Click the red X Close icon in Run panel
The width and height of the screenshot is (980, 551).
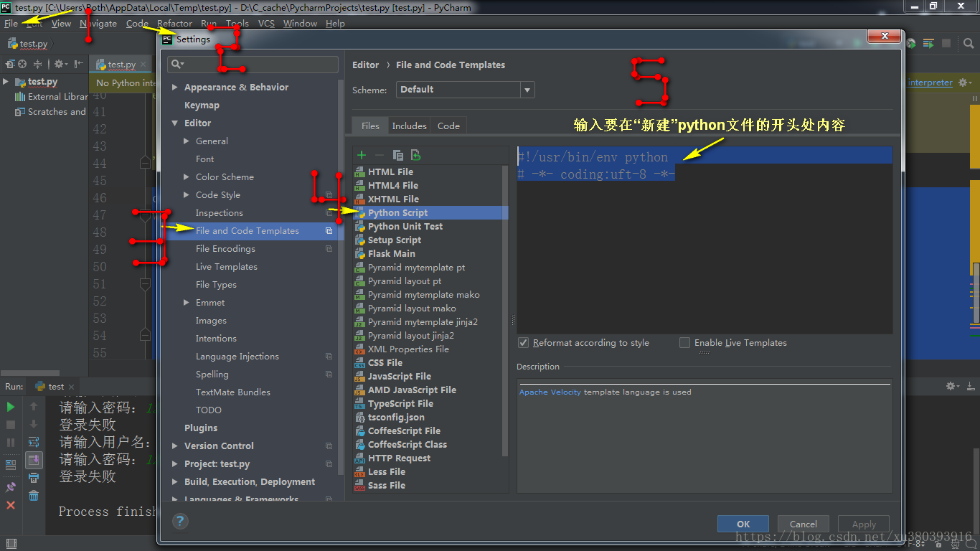[11, 505]
